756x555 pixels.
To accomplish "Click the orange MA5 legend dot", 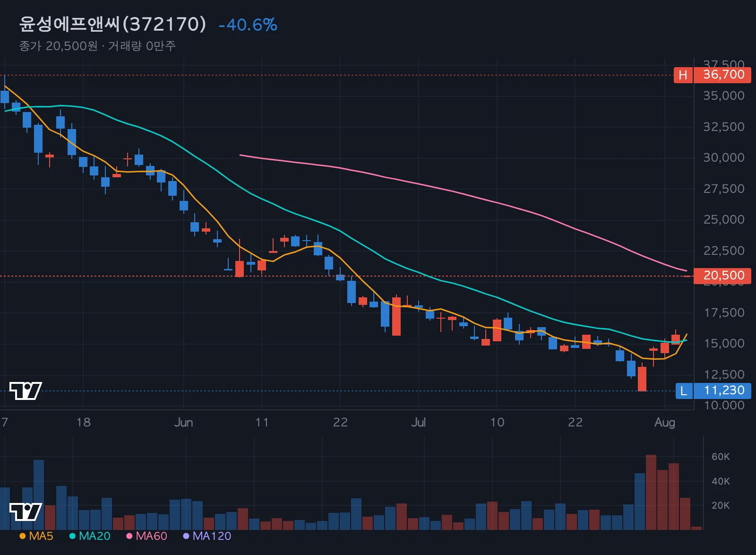I will tap(22, 536).
